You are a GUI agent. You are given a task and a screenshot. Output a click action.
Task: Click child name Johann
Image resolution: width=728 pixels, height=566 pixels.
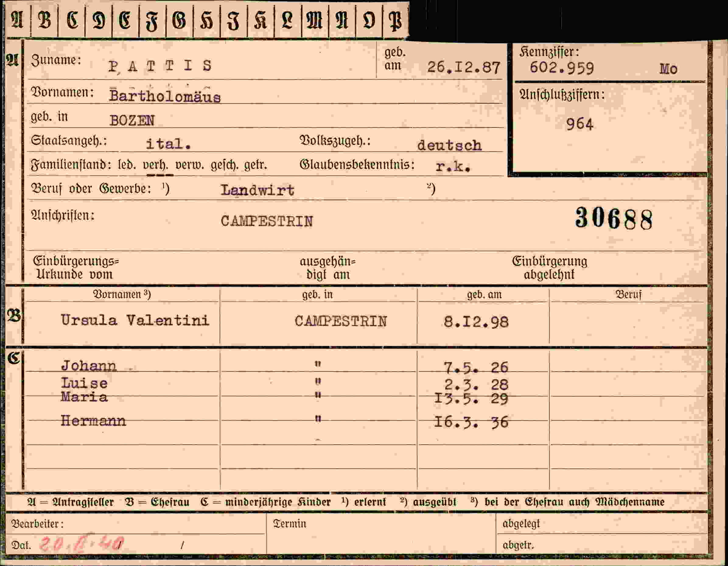point(89,366)
